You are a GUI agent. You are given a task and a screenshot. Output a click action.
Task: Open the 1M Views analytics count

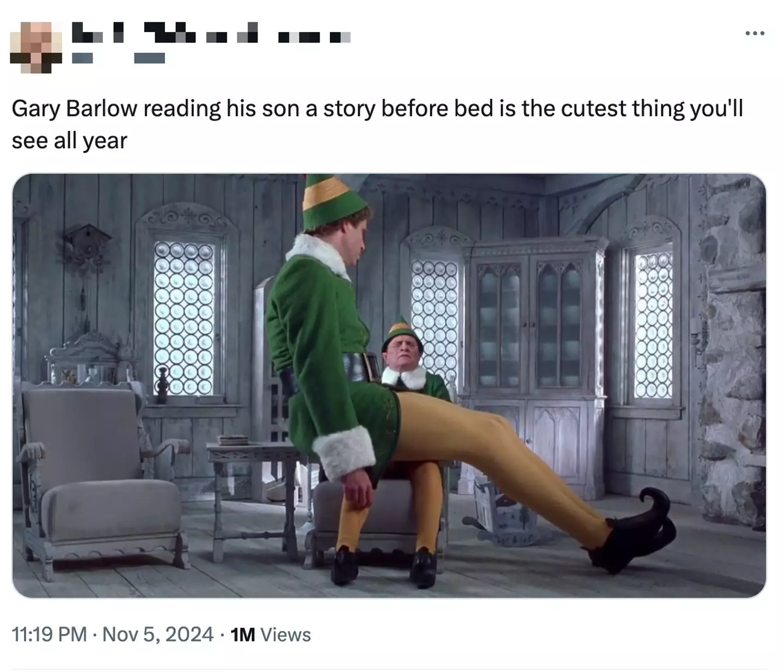[x=271, y=634]
